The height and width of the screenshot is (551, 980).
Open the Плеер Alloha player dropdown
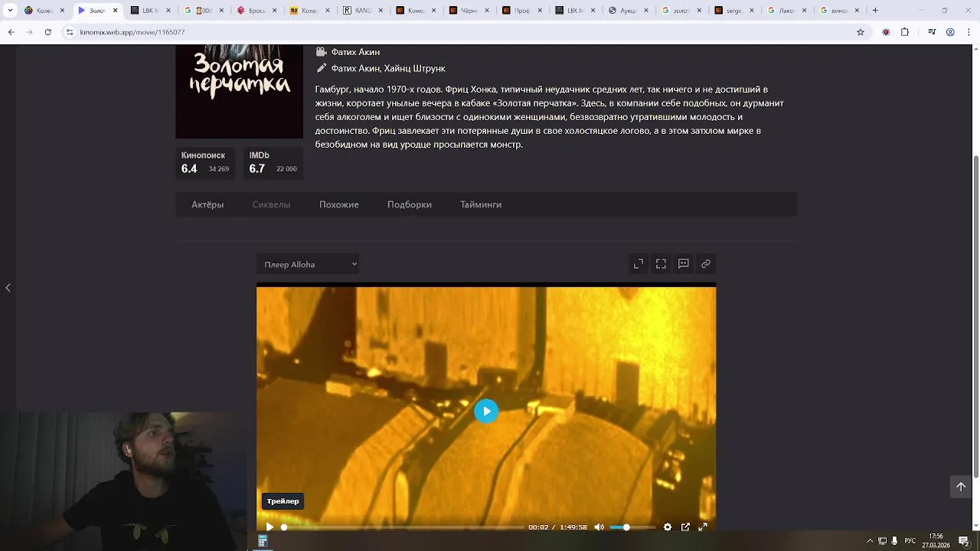tap(308, 264)
